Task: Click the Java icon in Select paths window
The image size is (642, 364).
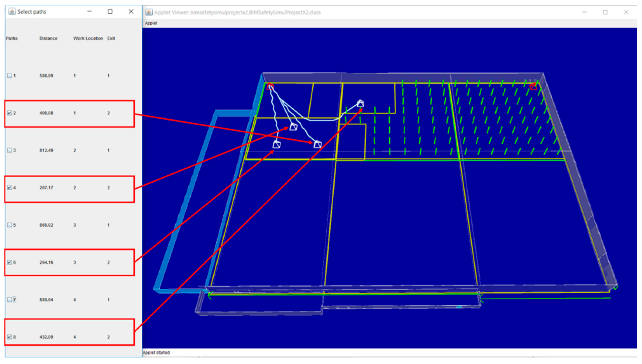Action: pos(12,12)
